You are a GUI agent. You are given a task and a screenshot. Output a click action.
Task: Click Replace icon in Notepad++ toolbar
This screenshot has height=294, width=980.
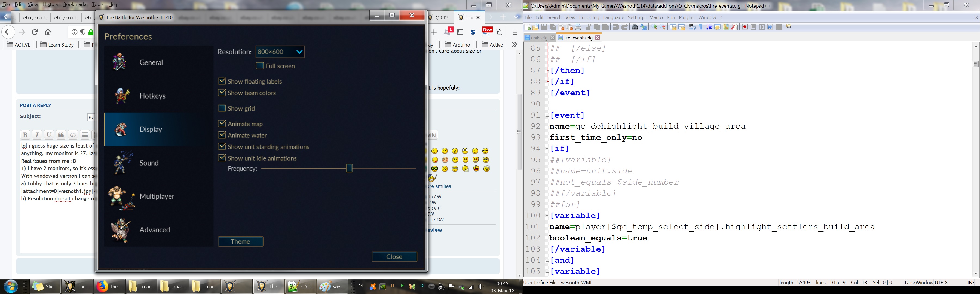pos(644,27)
